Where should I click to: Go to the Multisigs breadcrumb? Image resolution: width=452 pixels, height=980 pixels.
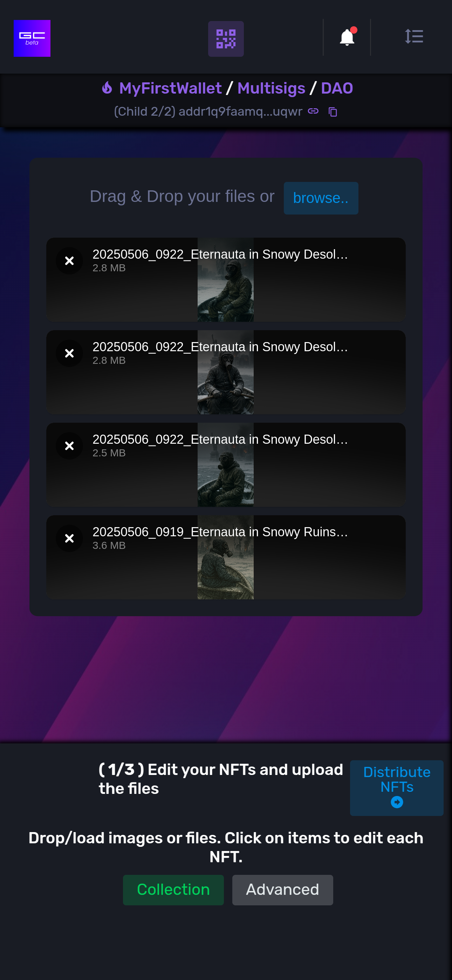click(271, 88)
